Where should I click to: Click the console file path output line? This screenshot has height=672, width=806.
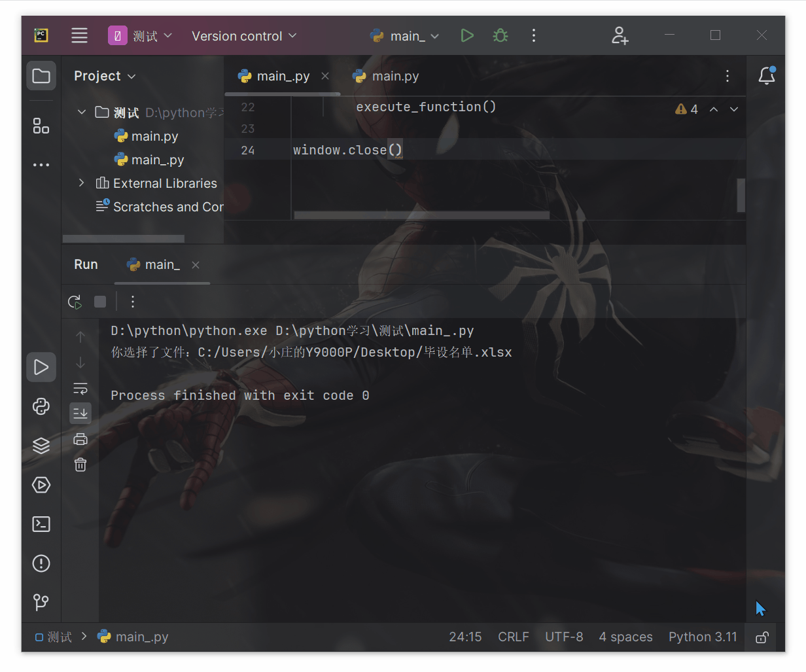(x=311, y=353)
